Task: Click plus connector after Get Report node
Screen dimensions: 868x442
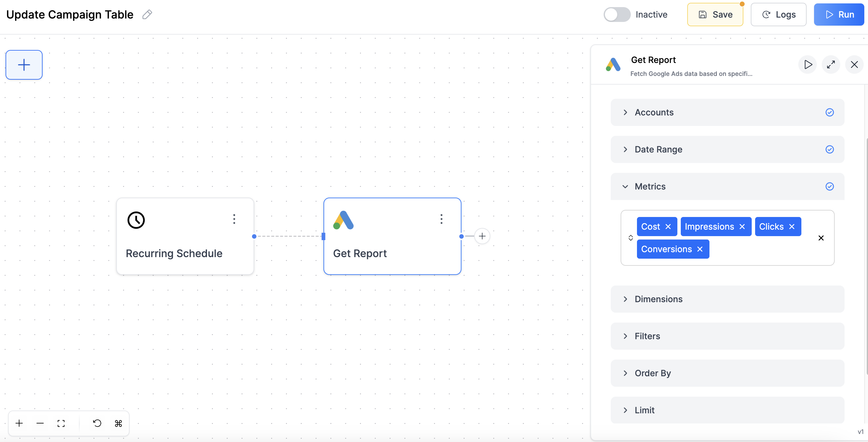Action: pos(482,236)
